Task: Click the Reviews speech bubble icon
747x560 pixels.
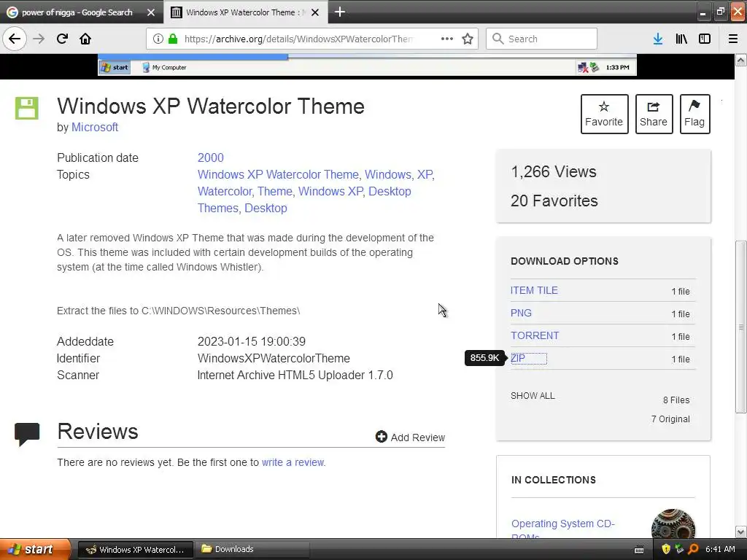Action: [x=27, y=434]
